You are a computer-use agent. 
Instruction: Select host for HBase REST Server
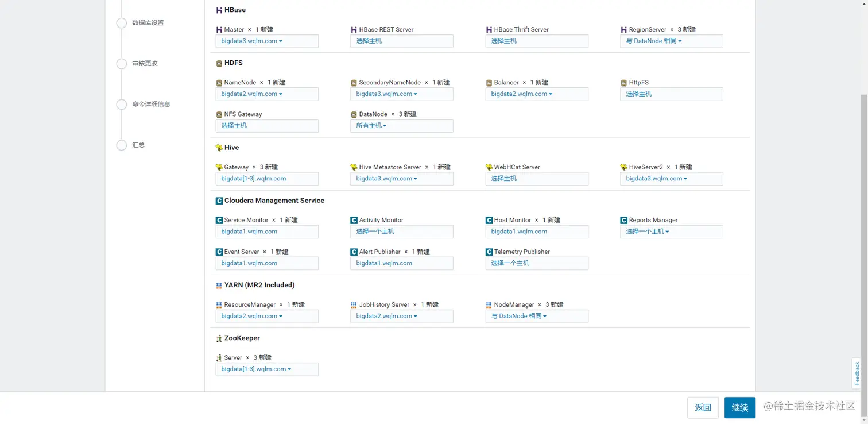(402, 41)
